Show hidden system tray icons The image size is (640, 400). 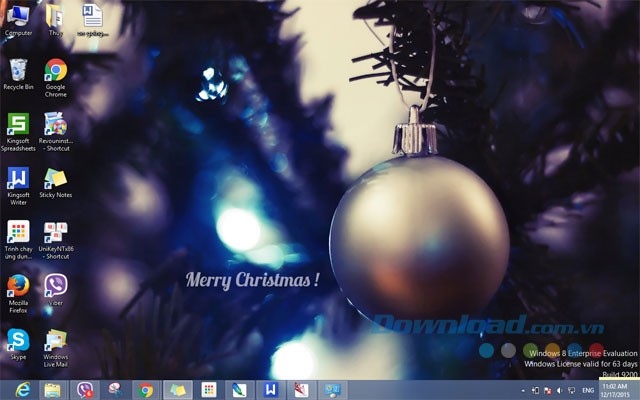click(524, 391)
